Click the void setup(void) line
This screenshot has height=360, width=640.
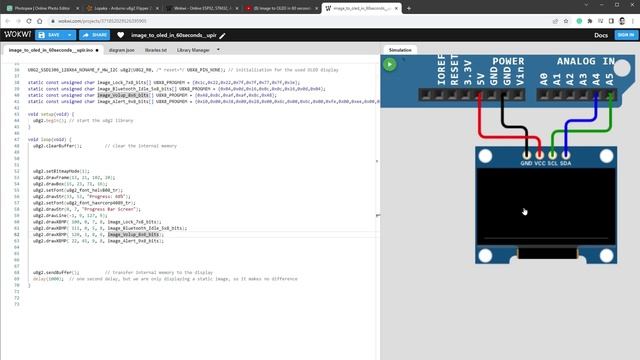(51, 114)
